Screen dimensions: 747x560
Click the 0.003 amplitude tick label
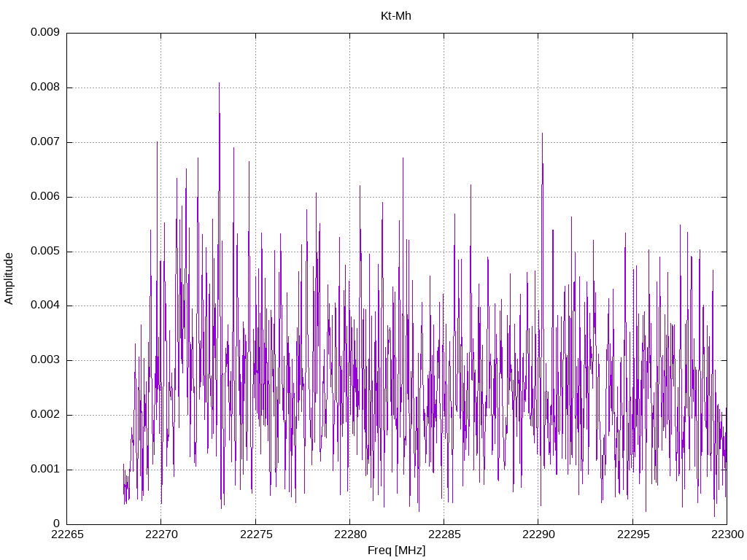pyautogui.click(x=45, y=360)
